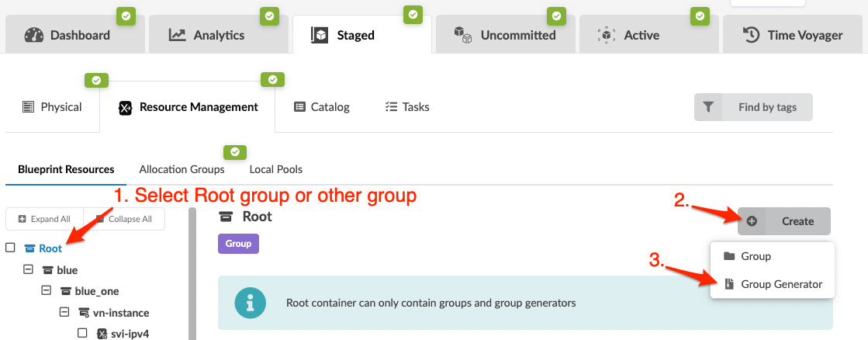Screen dimensions: 868x340
Task: Switch to the Local Pools tab
Action: [x=275, y=169]
